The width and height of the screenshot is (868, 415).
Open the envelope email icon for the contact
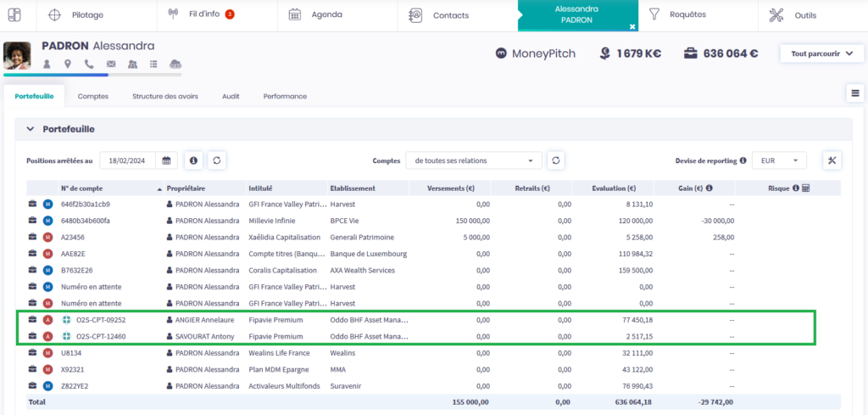pos(110,64)
